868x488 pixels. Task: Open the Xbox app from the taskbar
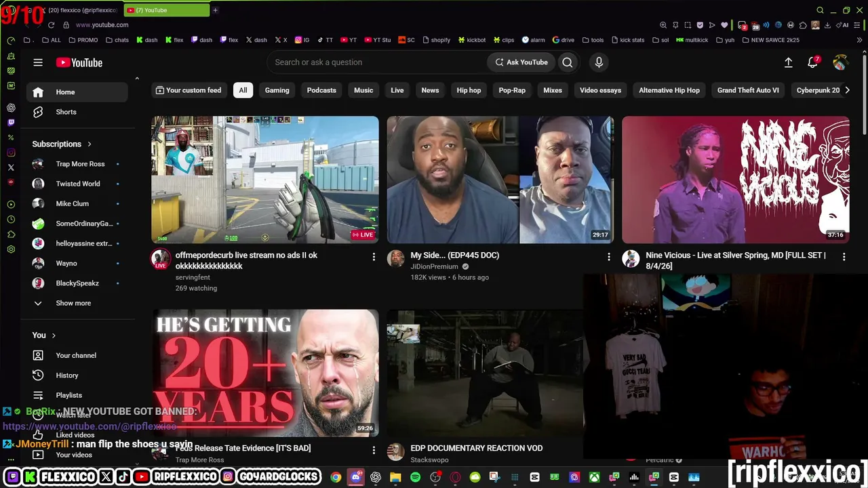594,477
